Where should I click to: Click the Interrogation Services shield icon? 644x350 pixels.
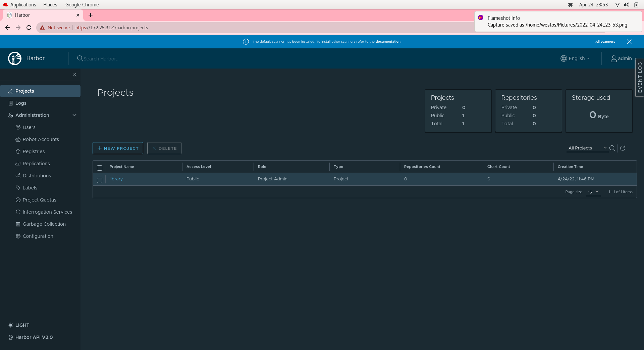point(18,212)
